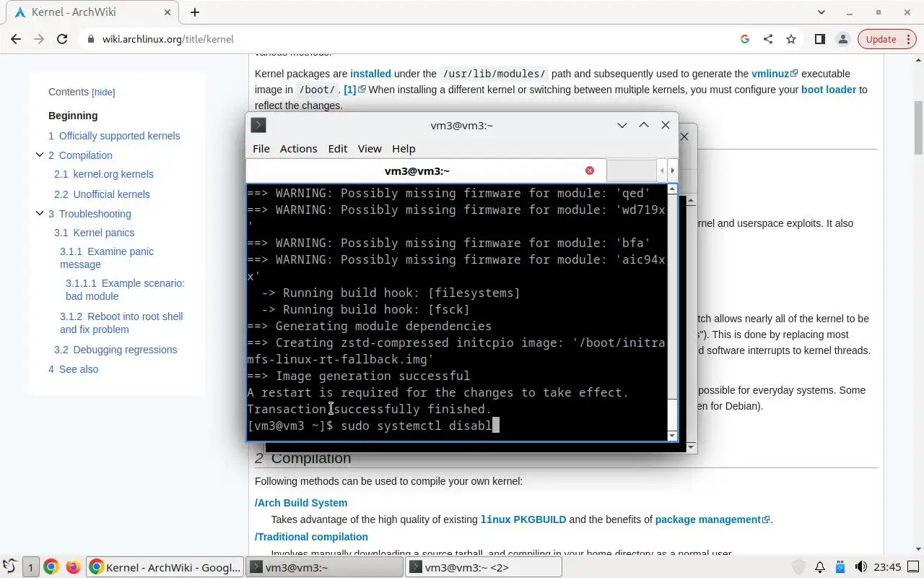Viewport: 924px width, 578px height.
Task: Reload the ArchWiki page
Action: tap(62, 39)
